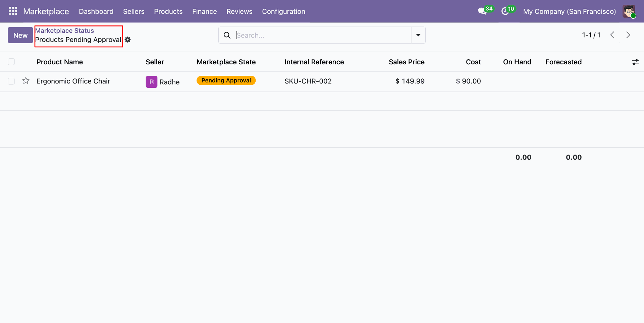644x323 pixels.
Task: Click the gear icon beside Products Pending Approval
Action: (128, 40)
